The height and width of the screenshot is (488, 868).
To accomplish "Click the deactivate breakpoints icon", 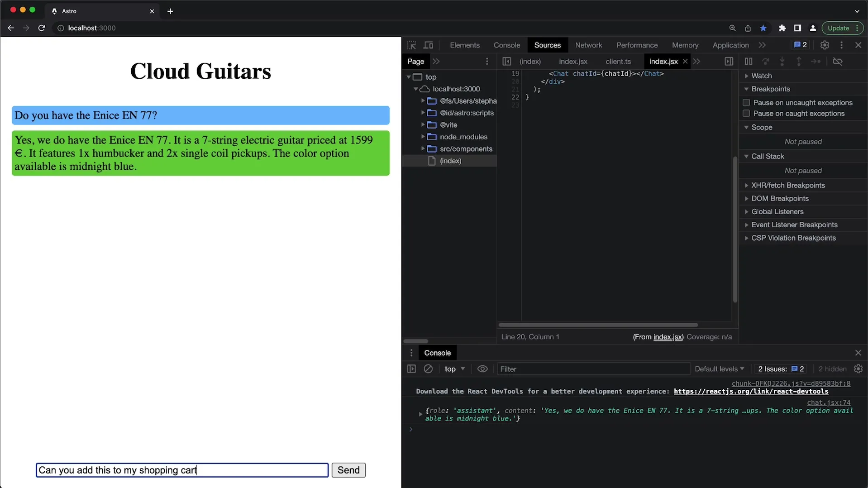I will [838, 62].
